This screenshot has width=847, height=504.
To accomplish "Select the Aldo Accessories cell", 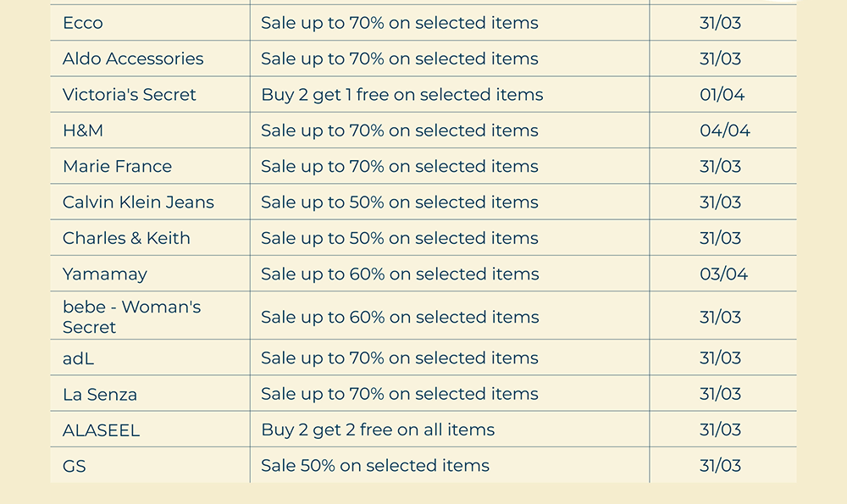I will (x=133, y=58).
